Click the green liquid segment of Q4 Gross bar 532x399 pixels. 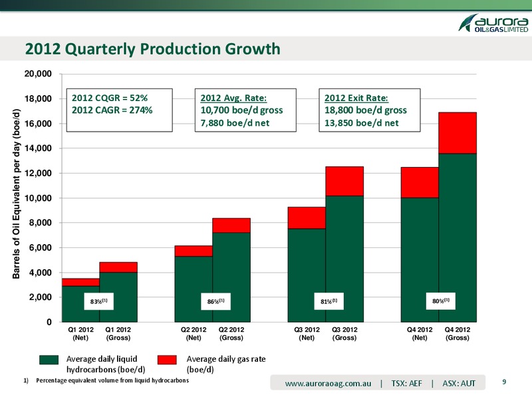click(x=458, y=238)
